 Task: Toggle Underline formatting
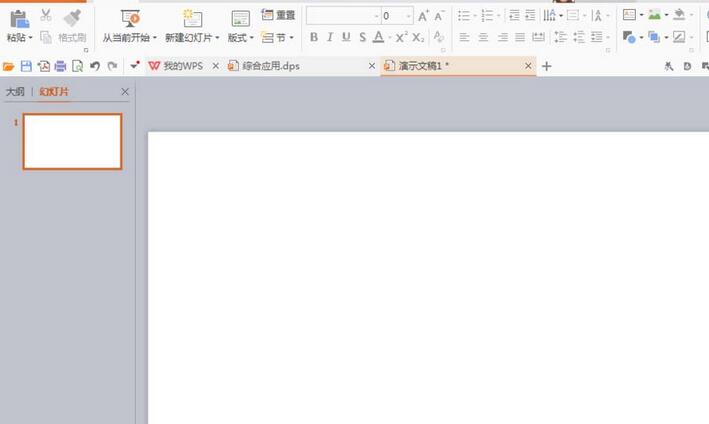tap(346, 38)
